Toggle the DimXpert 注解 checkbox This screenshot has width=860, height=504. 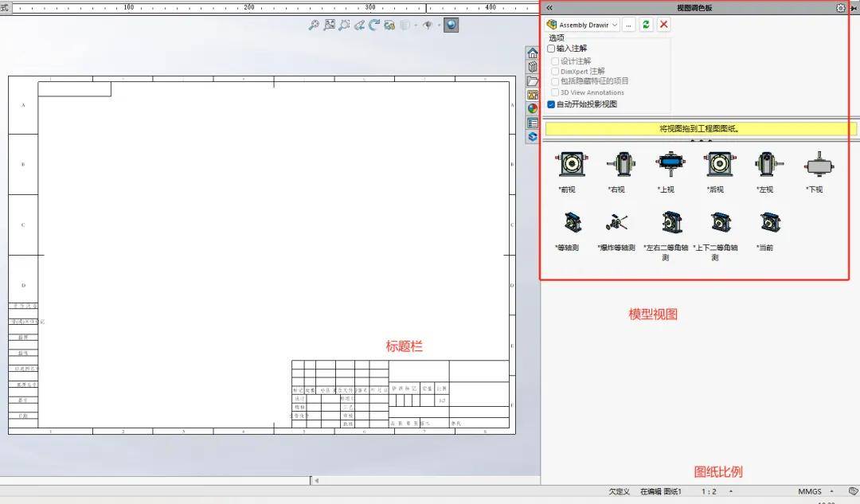tap(555, 72)
